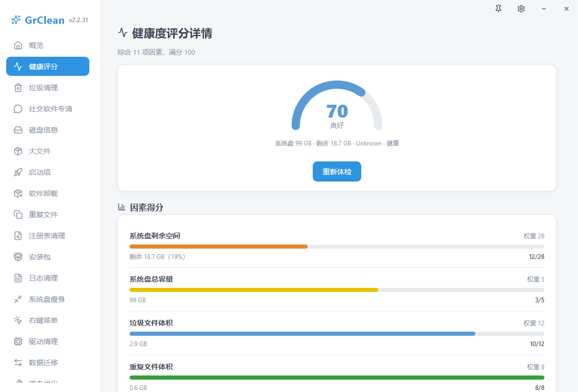
Task: Click the shrink arrows icon beside 系统盘瘦身
Action: point(18,299)
